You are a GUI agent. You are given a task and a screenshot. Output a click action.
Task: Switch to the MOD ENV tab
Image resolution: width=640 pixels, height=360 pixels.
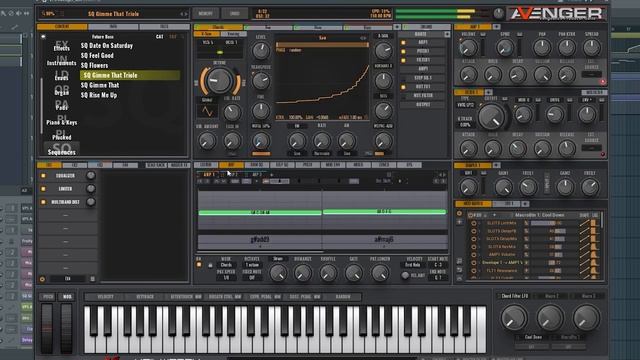click(x=333, y=165)
